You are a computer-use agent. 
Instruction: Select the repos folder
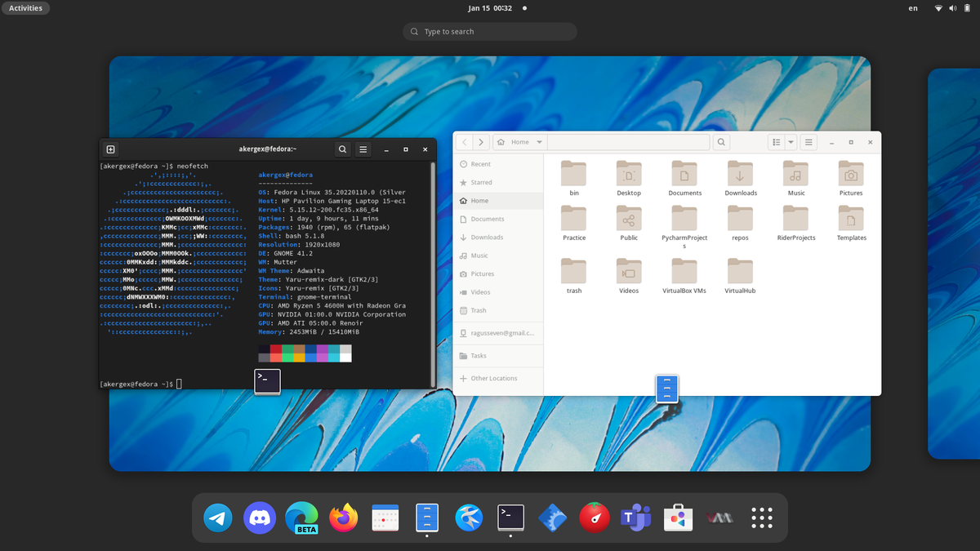tap(740, 223)
